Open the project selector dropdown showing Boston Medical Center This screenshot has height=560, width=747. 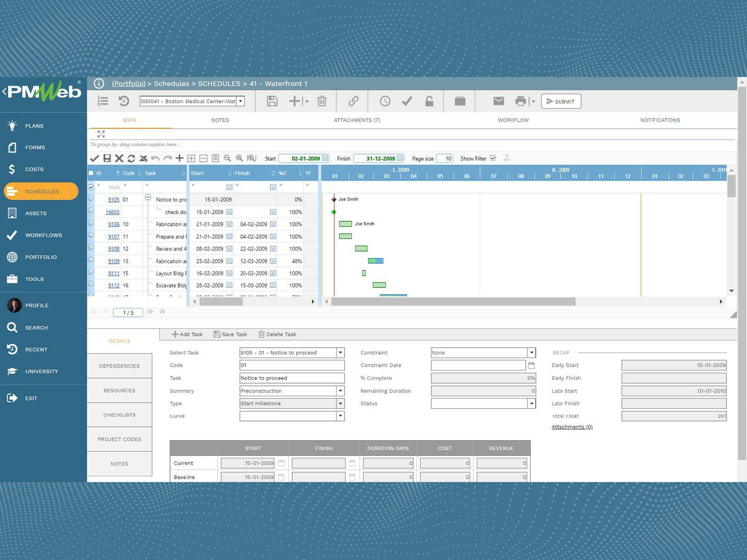point(240,101)
